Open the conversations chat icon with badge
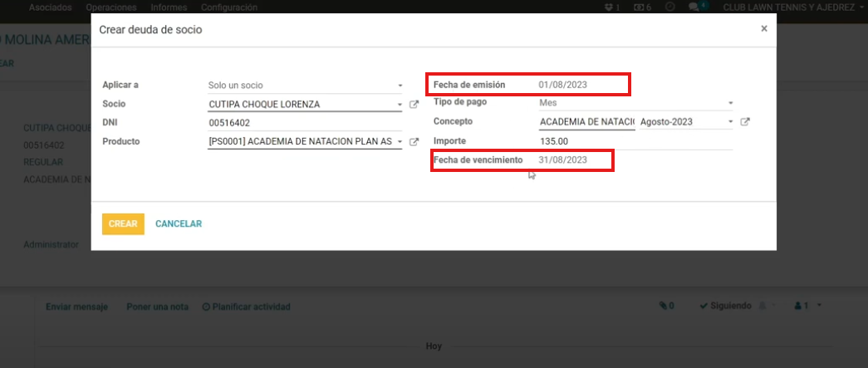This screenshot has height=368, width=868. (x=698, y=7)
